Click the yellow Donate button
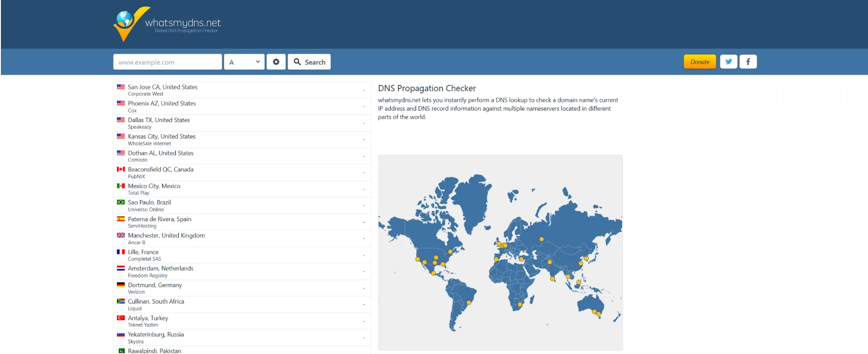This screenshot has width=868, height=354. (700, 62)
